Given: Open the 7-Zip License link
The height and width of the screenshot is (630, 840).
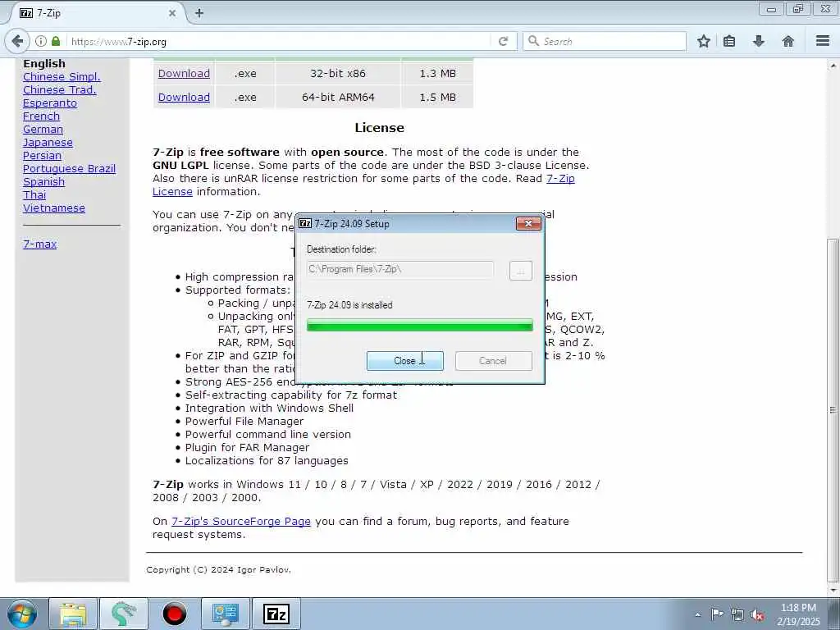Looking at the screenshot, I should (x=560, y=178).
